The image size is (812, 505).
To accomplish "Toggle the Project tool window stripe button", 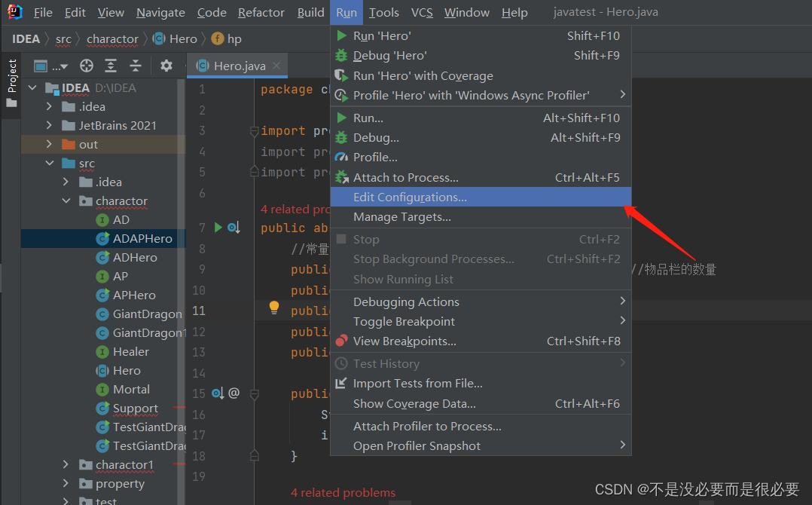I will pos(11,83).
